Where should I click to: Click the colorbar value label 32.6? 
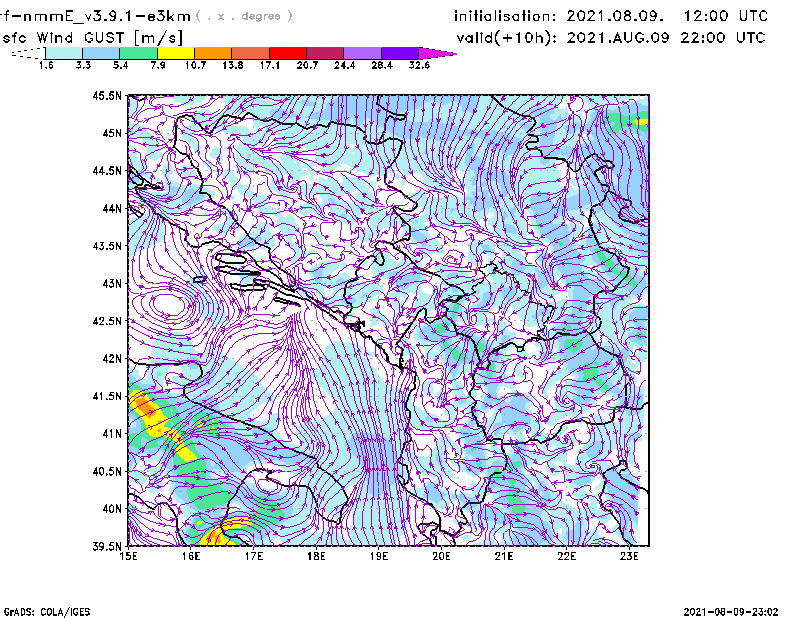click(x=419, y=65)
